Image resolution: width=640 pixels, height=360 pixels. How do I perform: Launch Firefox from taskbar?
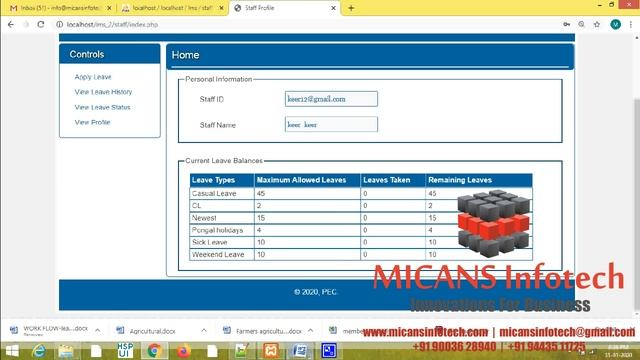(183, 351)
